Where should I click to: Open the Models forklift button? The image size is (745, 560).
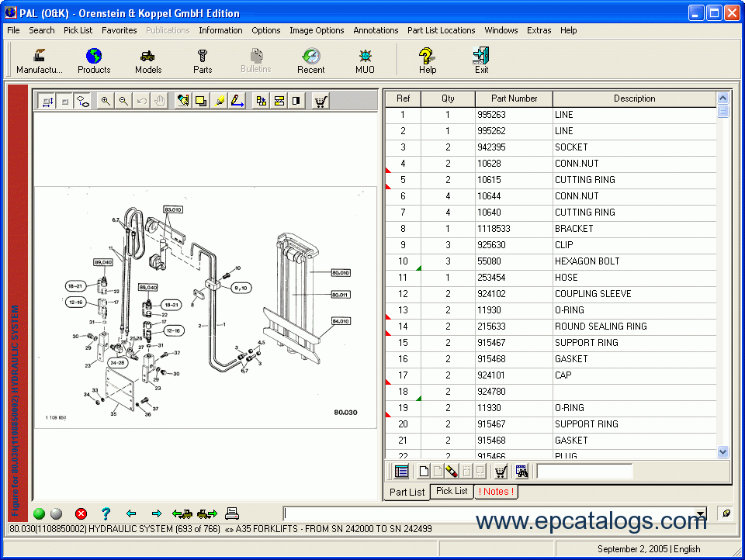(x=148, y=60)
